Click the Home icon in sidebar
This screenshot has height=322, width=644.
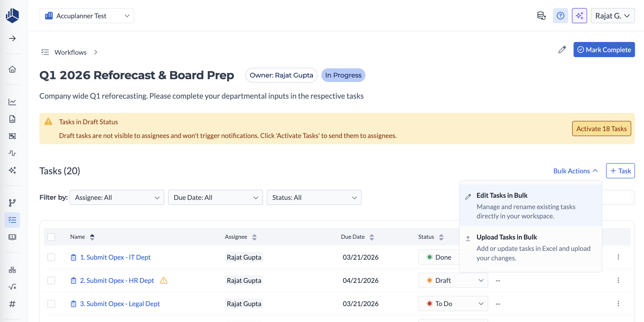tap(12, 69)
